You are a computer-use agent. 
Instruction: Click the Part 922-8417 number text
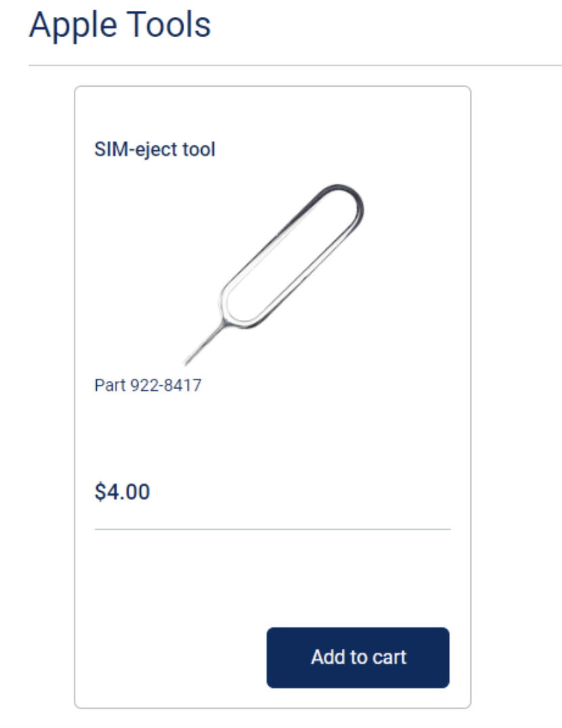pyautogui.click(x=148, y=386)
